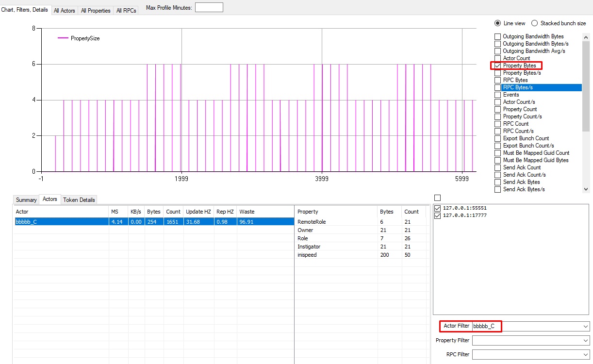
Task: Select the bbbbb_C actor row
Action: [x=154, y=221]
